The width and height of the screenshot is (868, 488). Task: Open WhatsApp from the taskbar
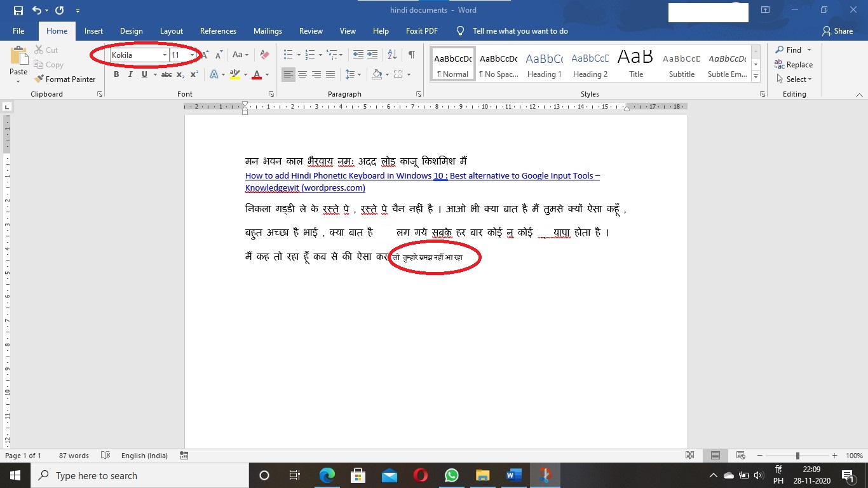click(x=451, y=475)
